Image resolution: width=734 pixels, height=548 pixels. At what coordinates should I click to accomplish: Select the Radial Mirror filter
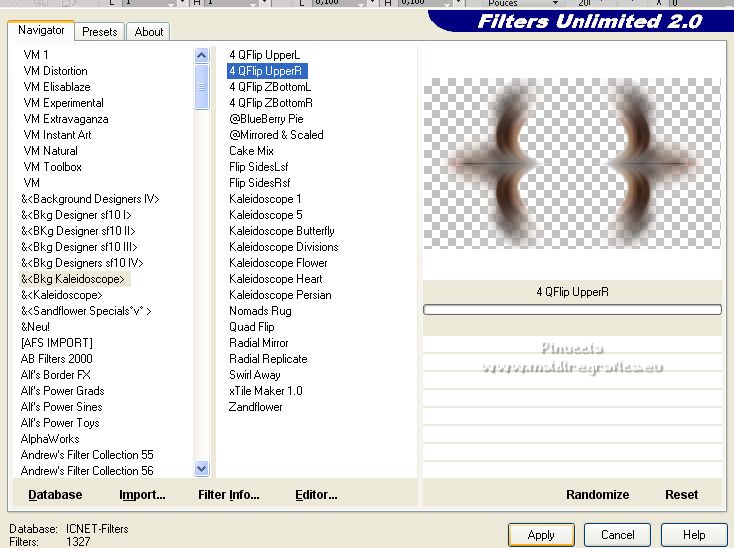point(258,343)
